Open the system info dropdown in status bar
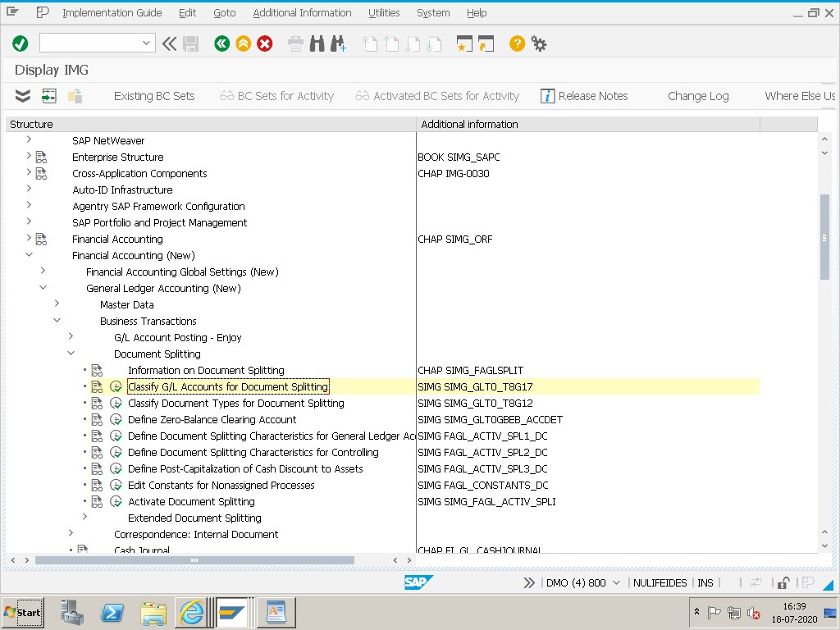The width and height of the screenshot is (840, 630). (x=616, y=583)
